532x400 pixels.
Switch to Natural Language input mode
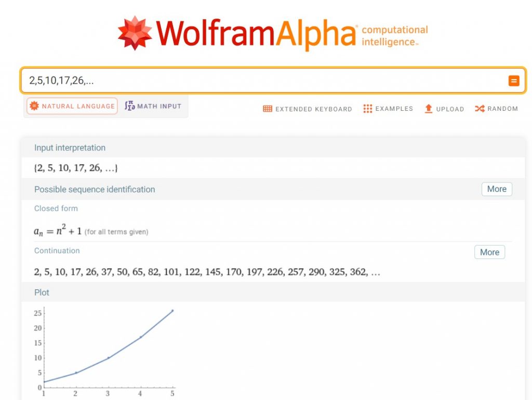[72, 106]
